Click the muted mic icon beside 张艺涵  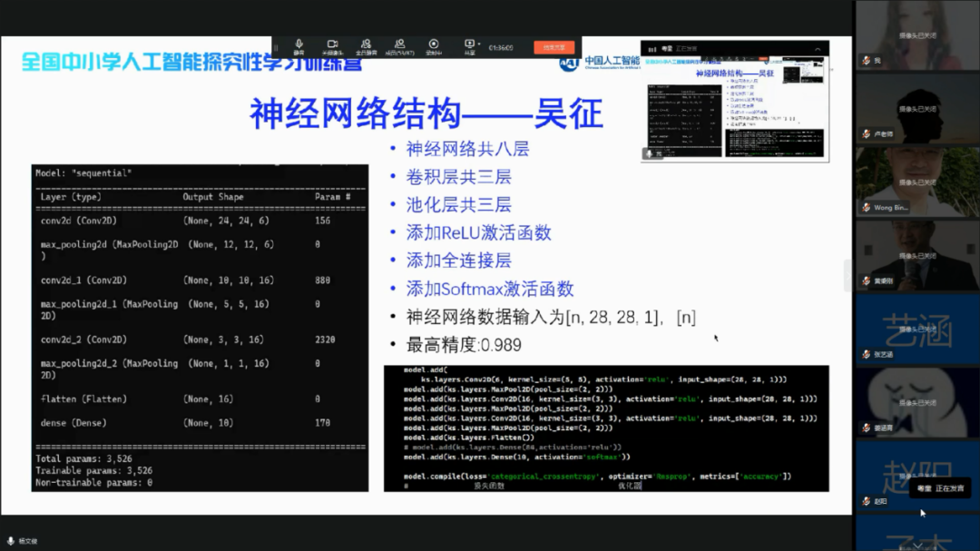[x=867, y=355]
